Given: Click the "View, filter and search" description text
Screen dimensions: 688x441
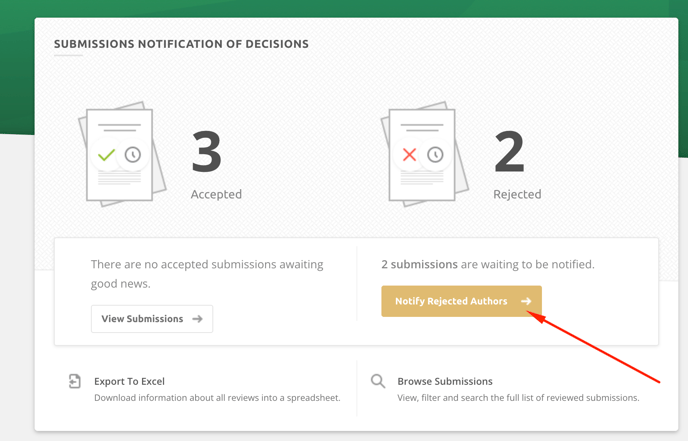Looking at the screenshot, I should pyautogui.click(x=518, y=398).
